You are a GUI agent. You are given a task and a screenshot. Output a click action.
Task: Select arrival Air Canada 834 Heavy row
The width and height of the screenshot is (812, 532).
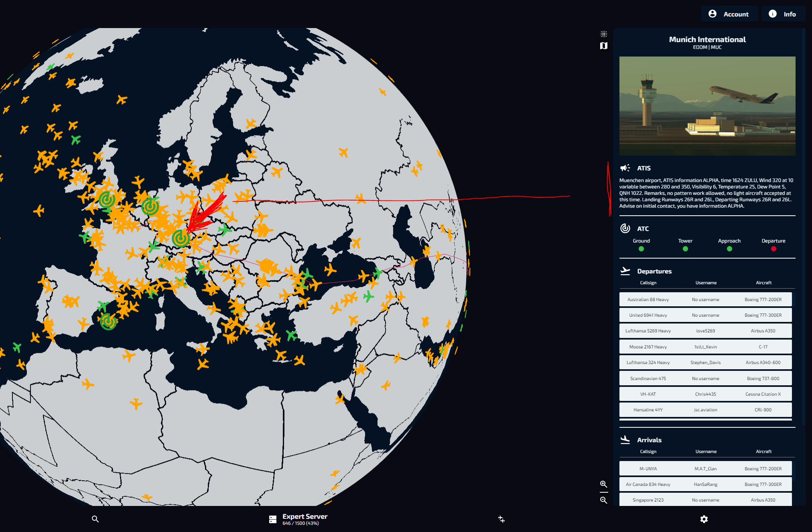pyautogui.click(x=705, y=484)
